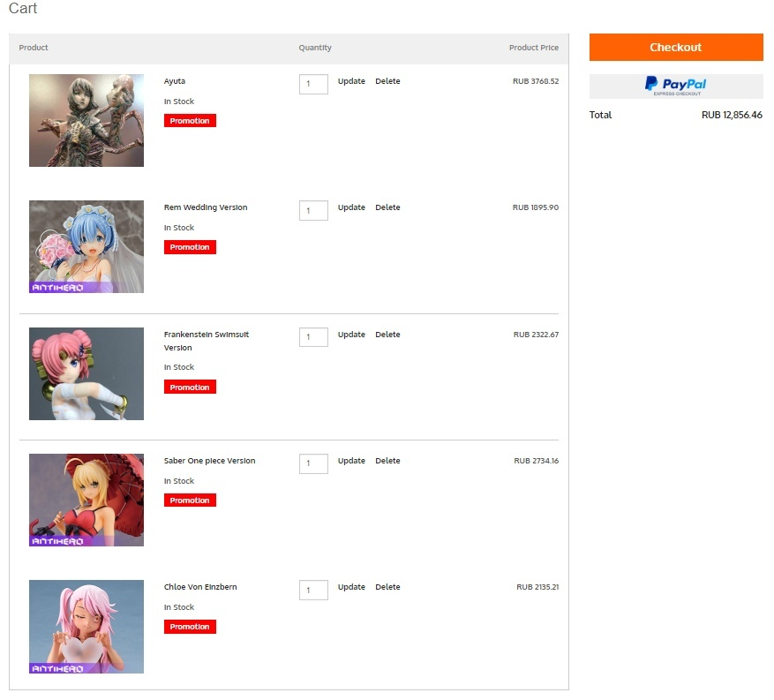
Task: Click the Chloe Von Einzbern name link
Action: click(200, 587)
